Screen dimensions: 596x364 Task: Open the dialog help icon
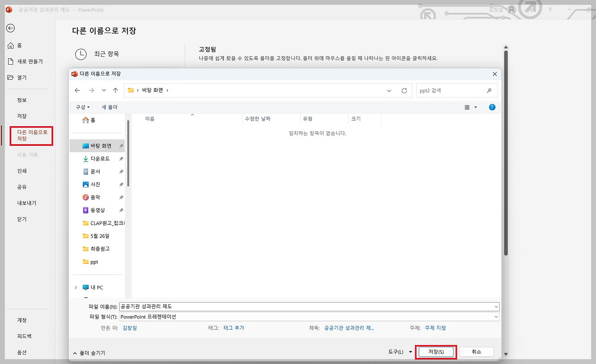click(x=492, y=107)
